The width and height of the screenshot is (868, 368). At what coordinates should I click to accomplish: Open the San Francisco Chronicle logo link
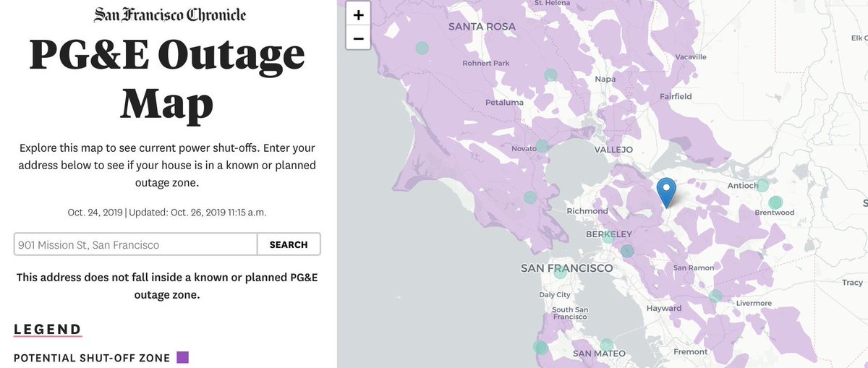(x=170, y=14)
